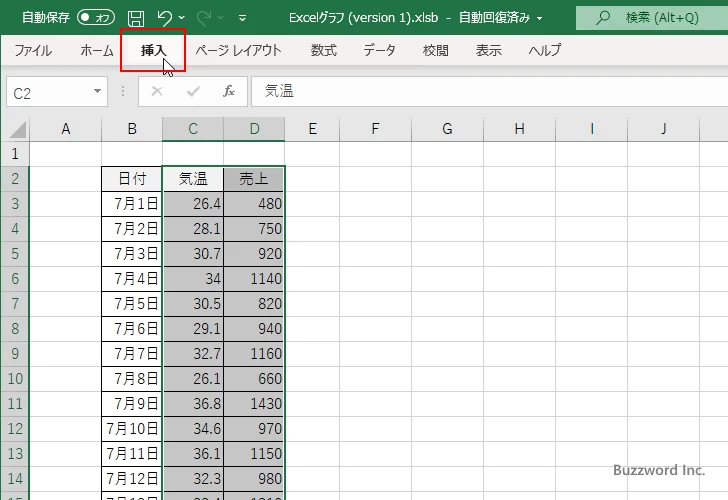
Task: Click the sales cell 750
Action: pyautogui.click(x=254, y=229)
